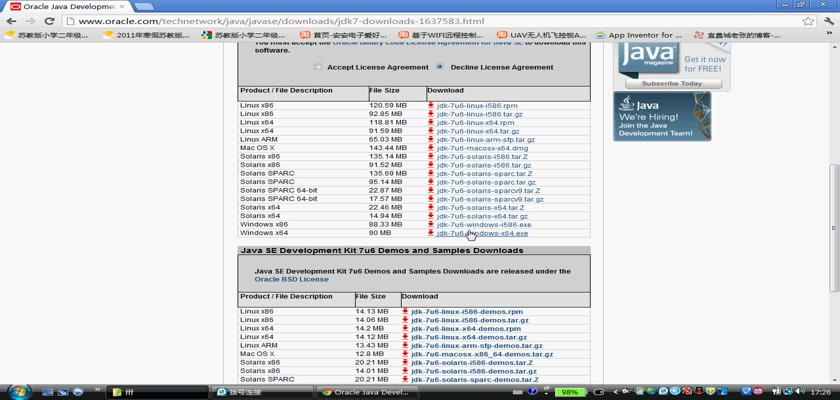Click the 90 MB Windows x64 size cell
The height and width of the screenshot is (400, 840).
380,233
